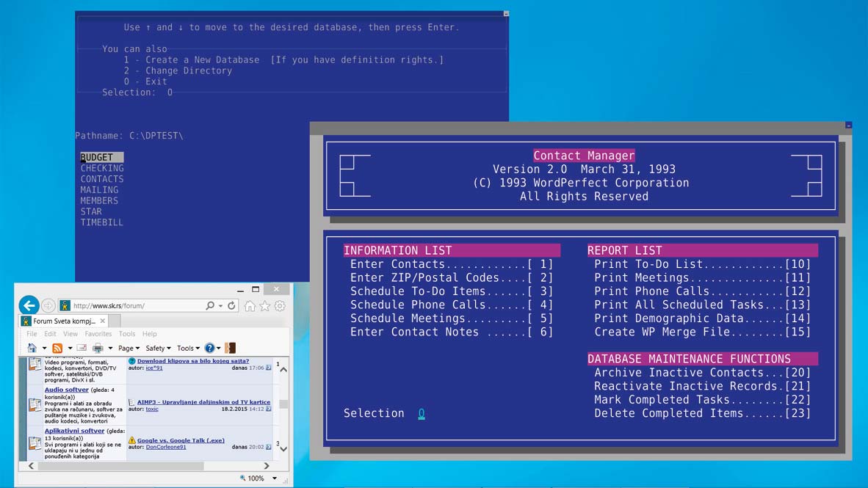Open the Tools menu in menu bar
Screen dimensions: 868x488
coord(127,334)
